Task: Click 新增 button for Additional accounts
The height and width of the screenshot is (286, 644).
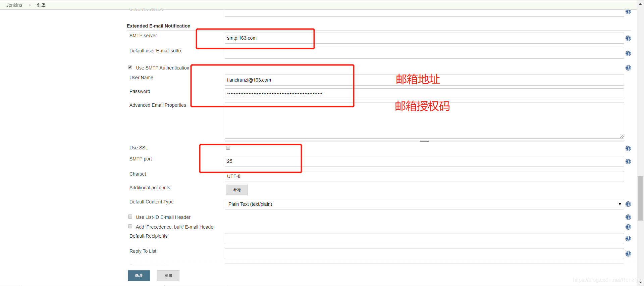Action: coord(237,190)
